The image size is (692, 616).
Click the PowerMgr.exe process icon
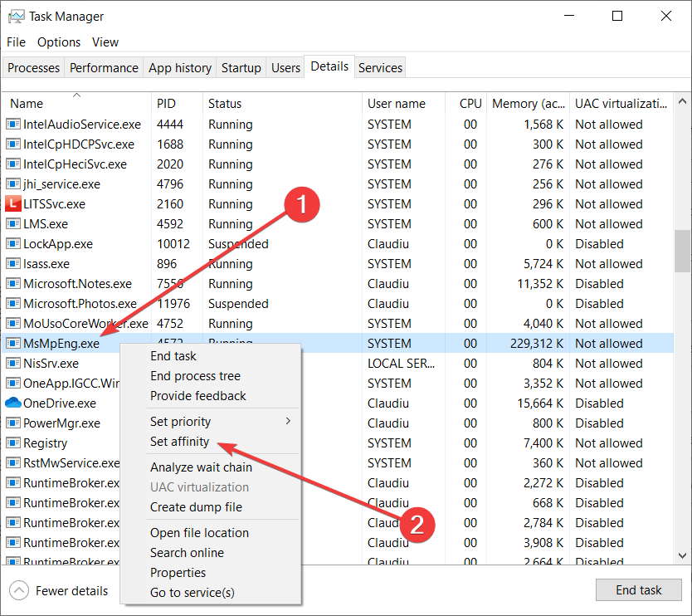[12, 423]
